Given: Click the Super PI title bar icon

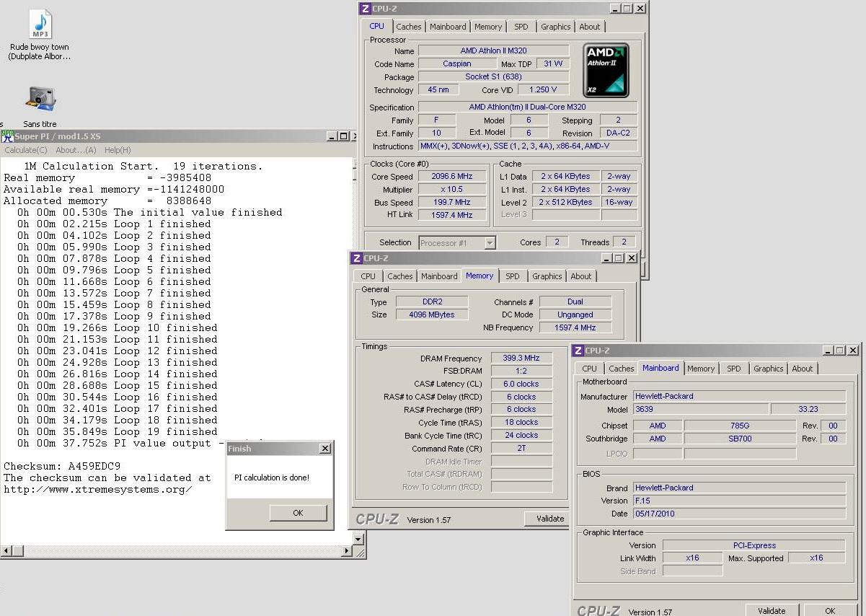Looking at the screenshot, I should click(7, 136).
